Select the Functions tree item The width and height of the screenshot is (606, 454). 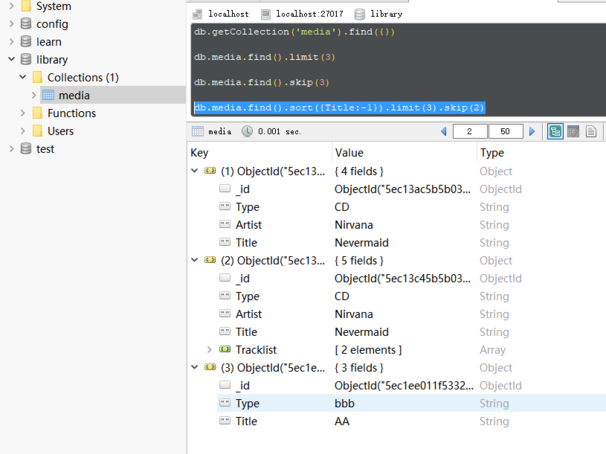[71, 113]
